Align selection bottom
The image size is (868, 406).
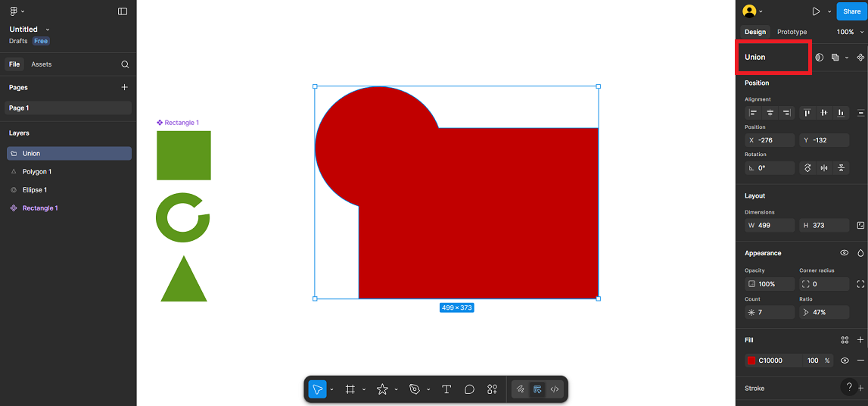point(841,113)
